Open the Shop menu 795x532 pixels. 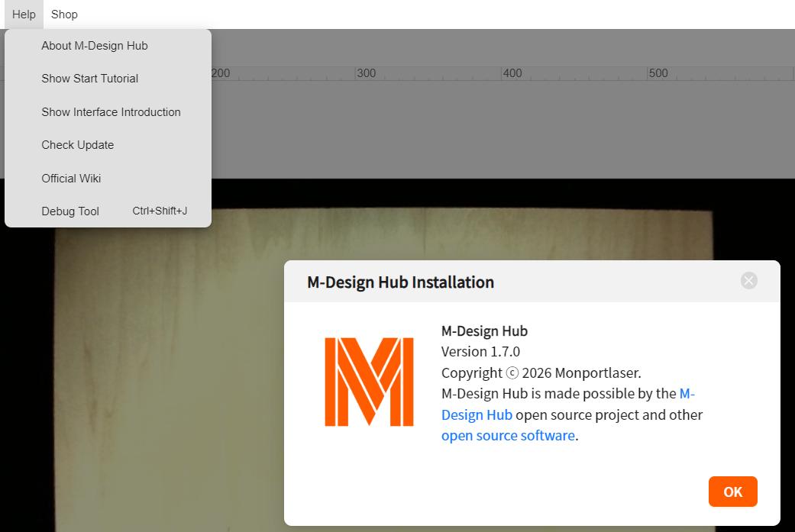[64, 15]
